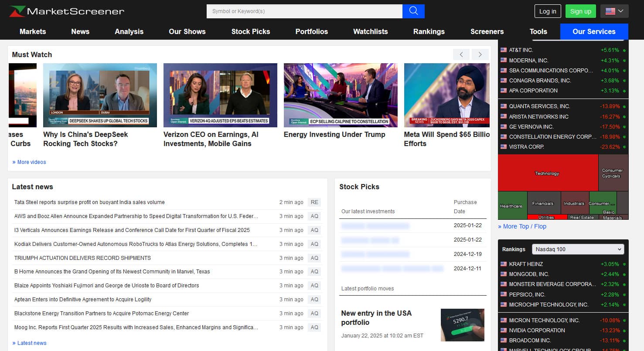Click the Symbol or Keyword(s) search field
This screenshot has width=644, height=351.
[304, 11]
